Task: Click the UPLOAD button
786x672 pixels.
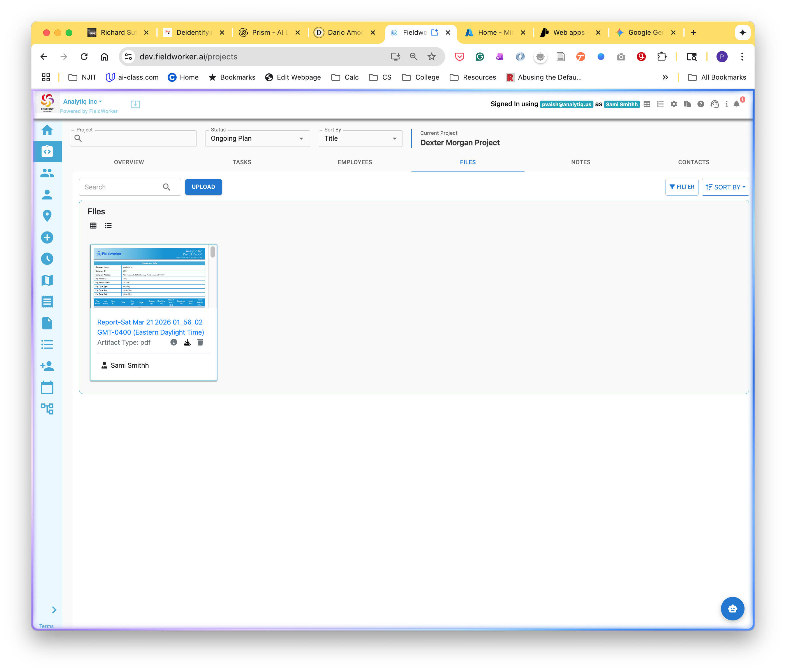Action: click(x=203, y=187)
